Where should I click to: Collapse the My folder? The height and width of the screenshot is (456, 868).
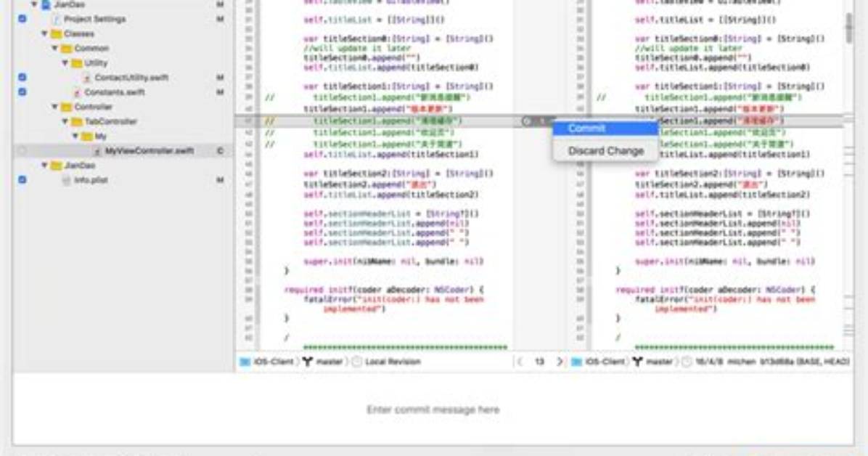75,137
